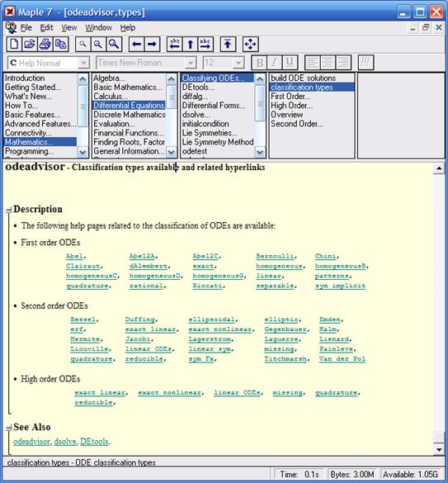Click the four-arrows expand window icon

(x=250, y=44)
